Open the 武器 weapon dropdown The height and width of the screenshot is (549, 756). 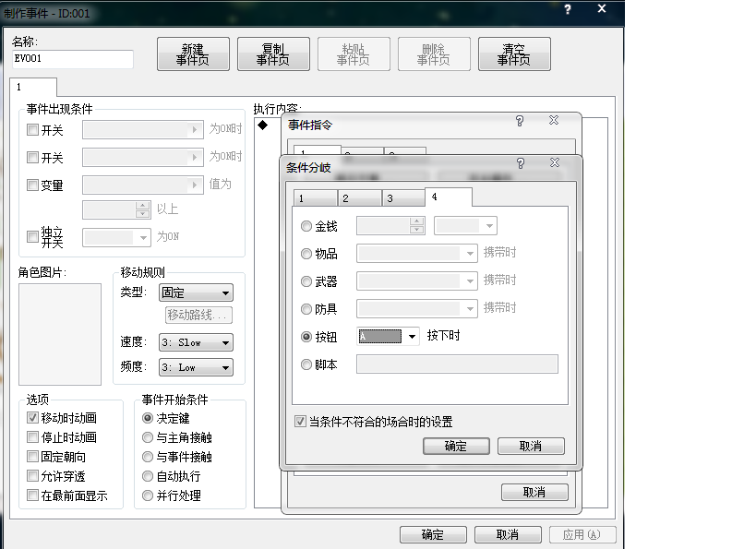416,281
